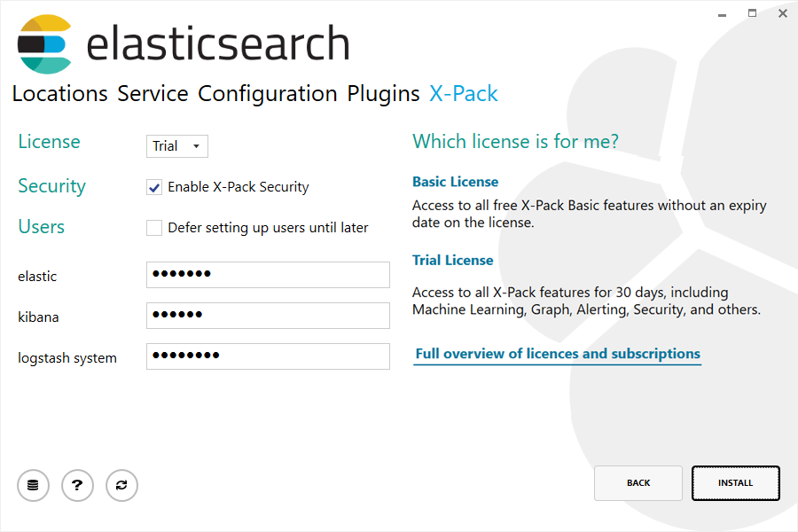Open the Service tab
Screen dimensions: 798x532
pyautogui.click(x=153, y=93)
